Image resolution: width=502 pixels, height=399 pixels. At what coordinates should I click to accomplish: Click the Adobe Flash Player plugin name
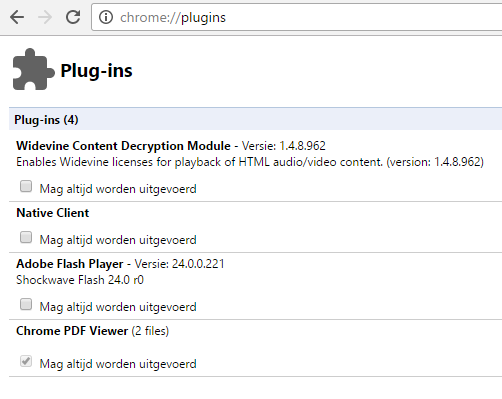(x=70, y=264)
